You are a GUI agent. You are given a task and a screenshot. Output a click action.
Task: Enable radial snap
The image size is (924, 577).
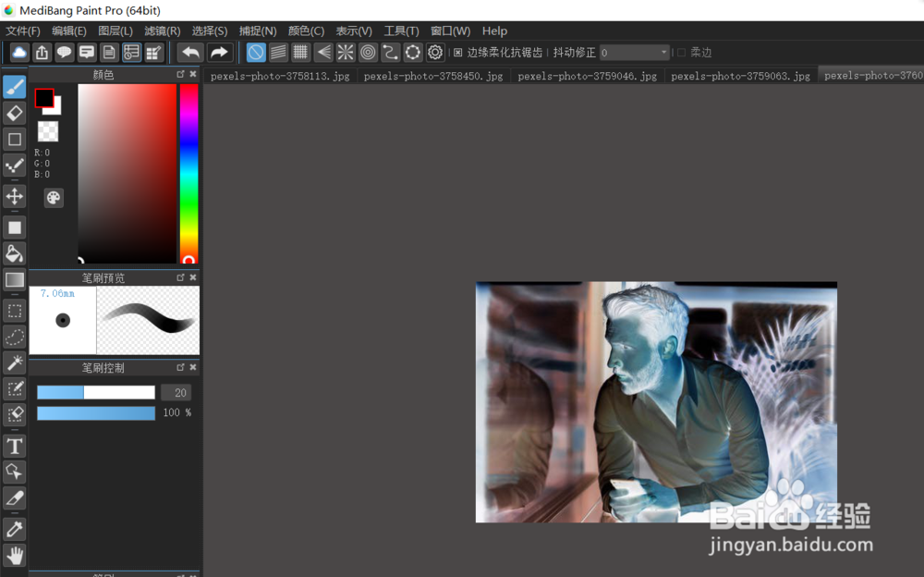tap(346, 53)
